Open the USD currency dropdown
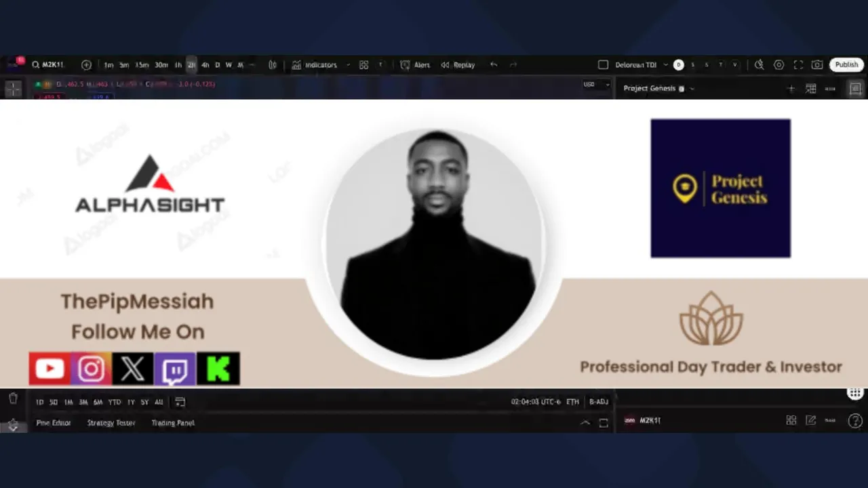 (x=595, y=85)
